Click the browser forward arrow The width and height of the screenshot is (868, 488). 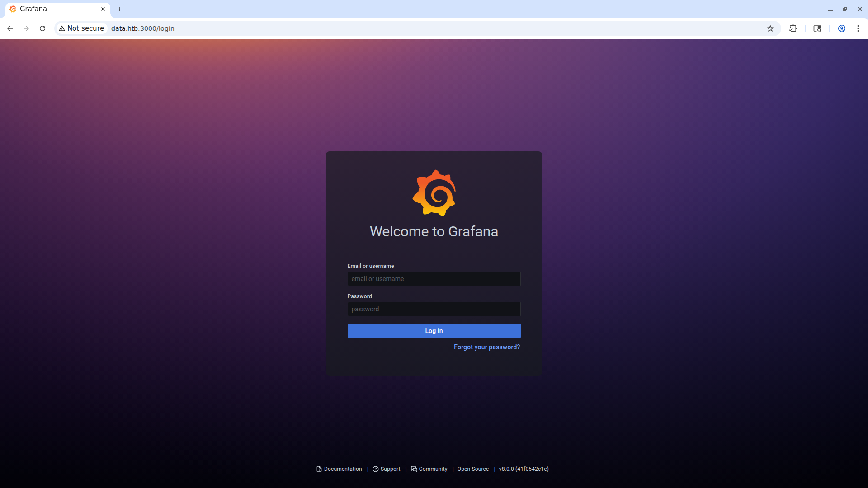coord(26,28)
